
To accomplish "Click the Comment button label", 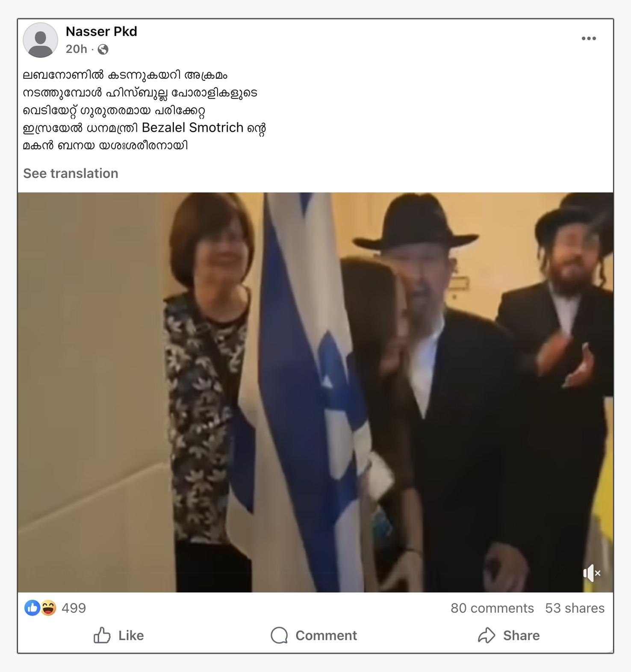I will click(326, 635).
